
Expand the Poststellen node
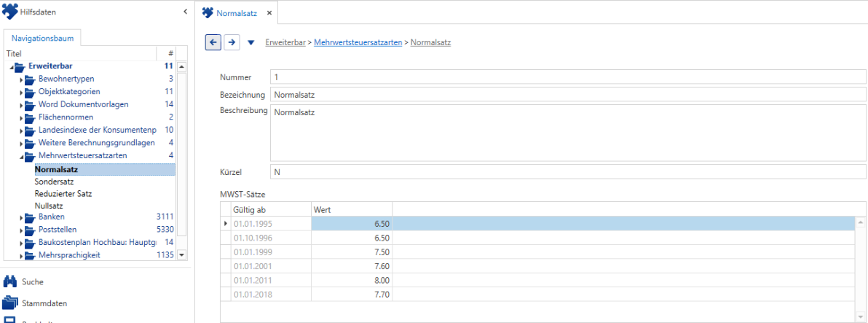point(21,230)
